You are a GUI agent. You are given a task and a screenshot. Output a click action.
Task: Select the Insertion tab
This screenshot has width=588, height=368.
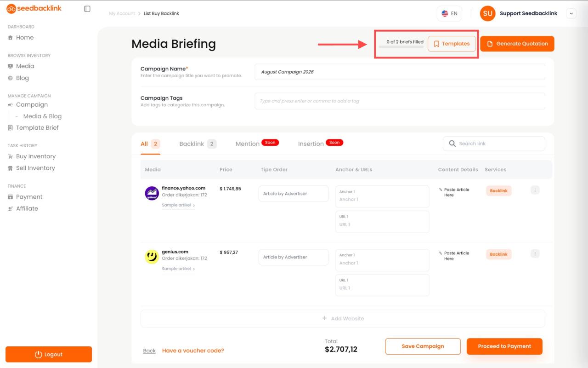click(x=320, y=144)
